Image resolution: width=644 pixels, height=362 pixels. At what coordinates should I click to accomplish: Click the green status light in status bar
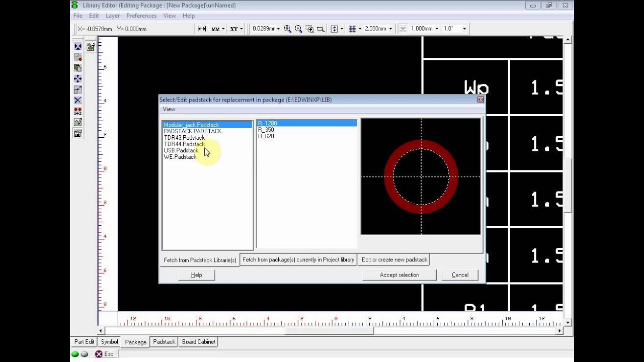point(75,354)
